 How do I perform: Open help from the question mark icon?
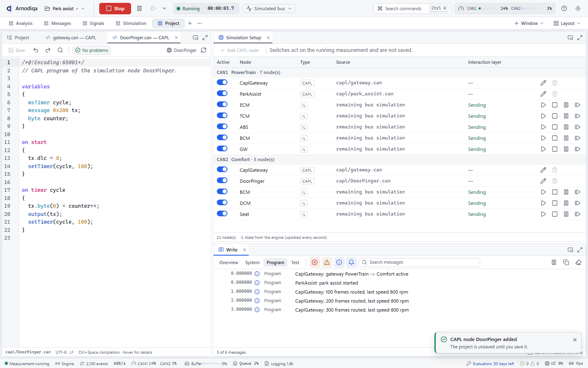pos(564,9)
